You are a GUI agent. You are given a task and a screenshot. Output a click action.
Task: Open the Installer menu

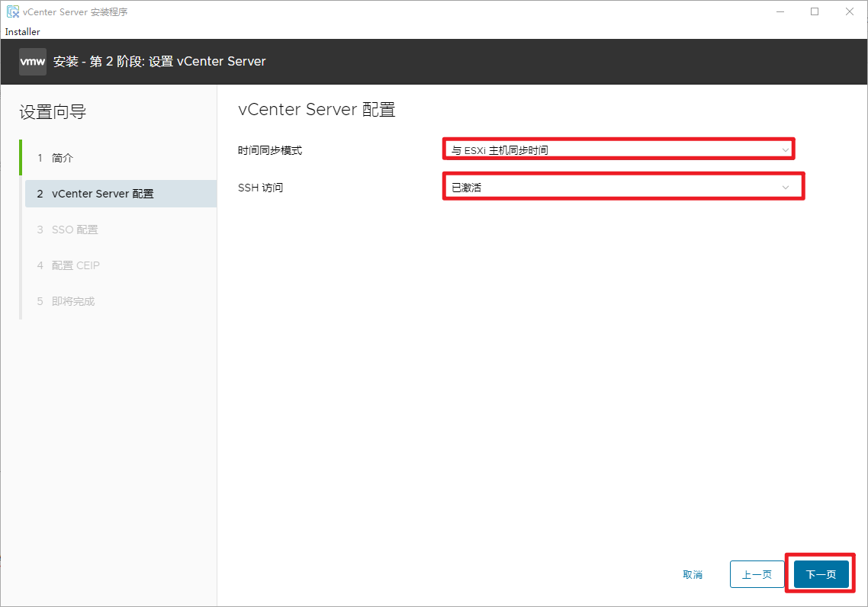point(22,32)
